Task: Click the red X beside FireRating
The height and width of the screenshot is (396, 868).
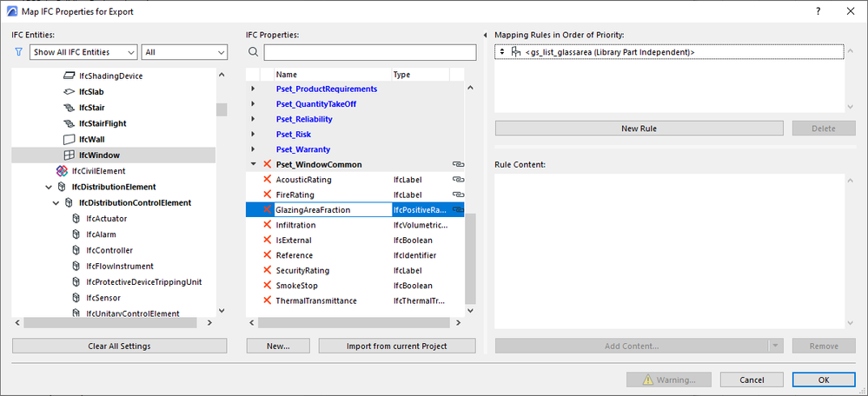Action: click(267, 195)
